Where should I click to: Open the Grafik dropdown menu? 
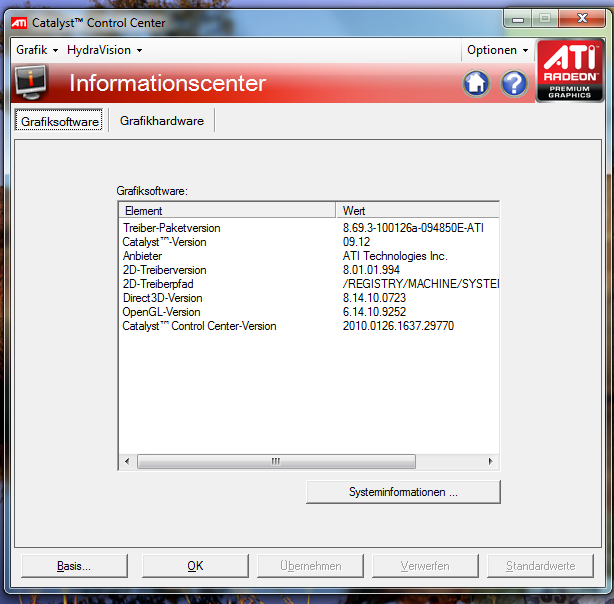point(37,50)
